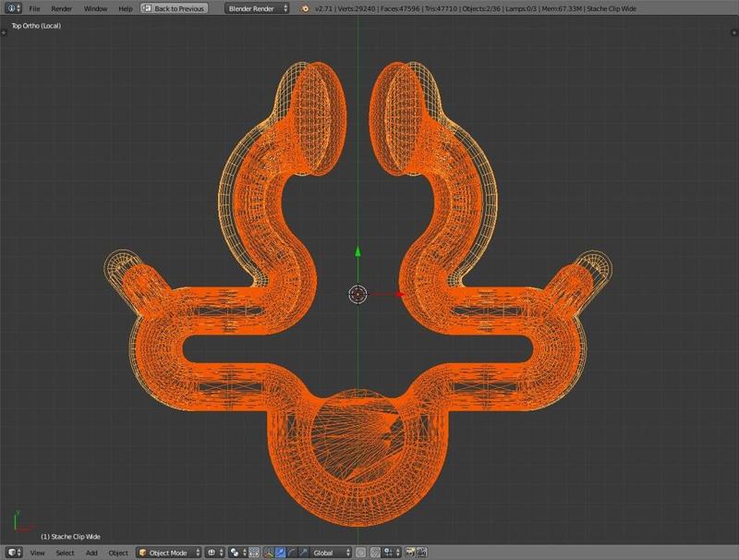Toggle proportional editing mode
The image size is (739, 560).
point(362,553)
